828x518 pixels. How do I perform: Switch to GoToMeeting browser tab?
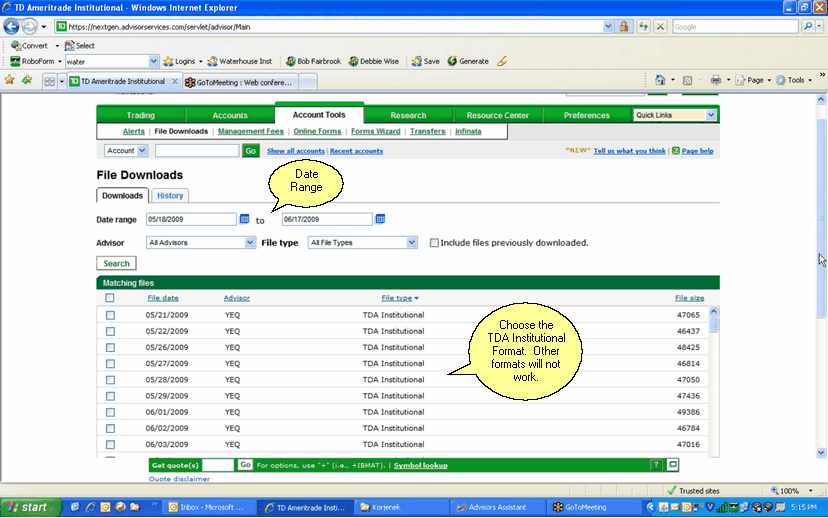pos(242,82)
